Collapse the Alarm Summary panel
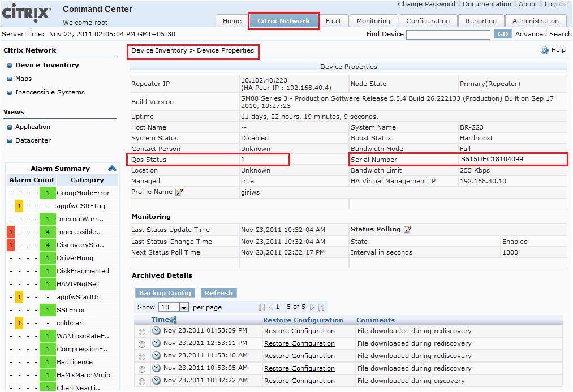The width and height of the screenshot is (573, 392). coord(112,169)
